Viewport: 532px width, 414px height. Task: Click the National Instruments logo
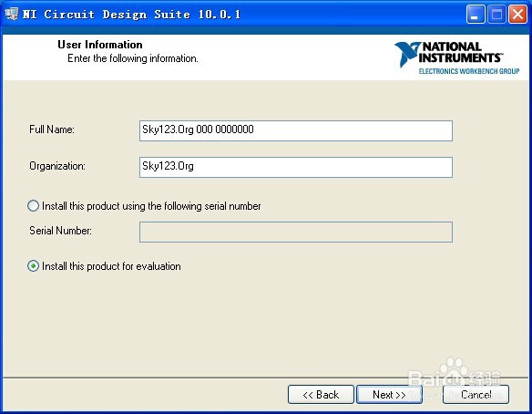(x=456, y=57)
